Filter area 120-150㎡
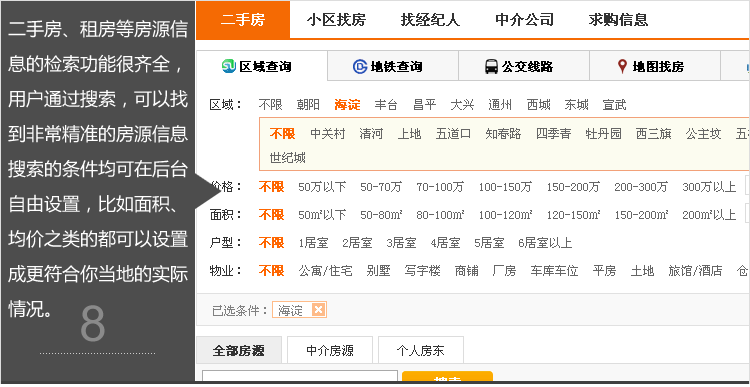 573,215
